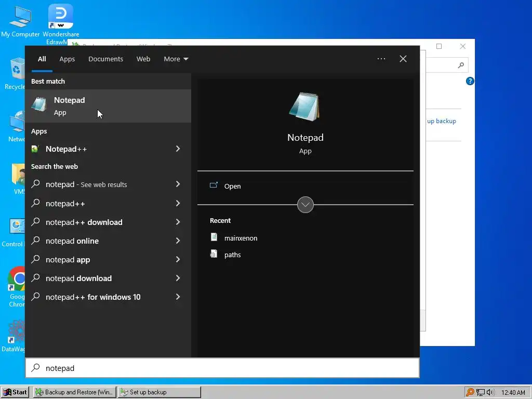Expand the 'notepad++ for windows 10' suggestion arrow

[x=178, y=297]
